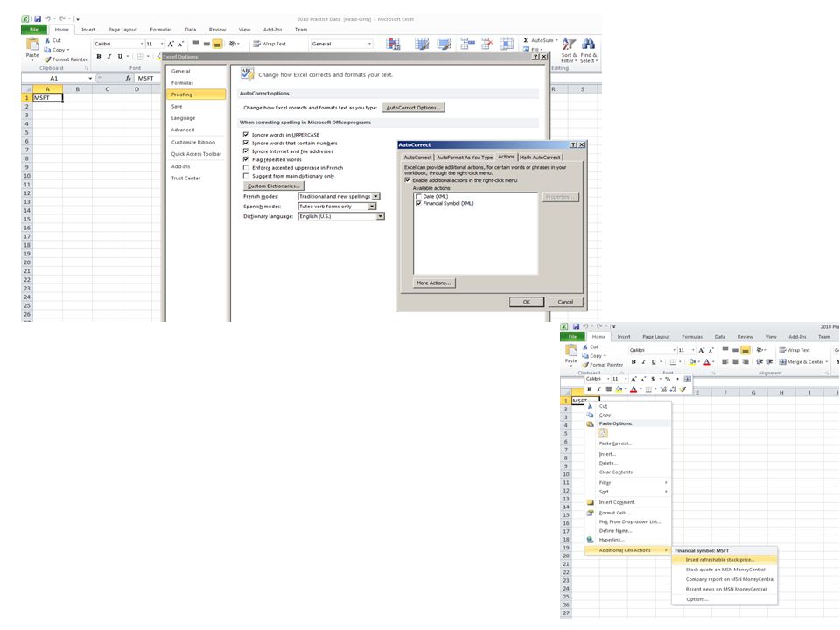Click Cancel in AutoCorrect dialog

point(565,302)
